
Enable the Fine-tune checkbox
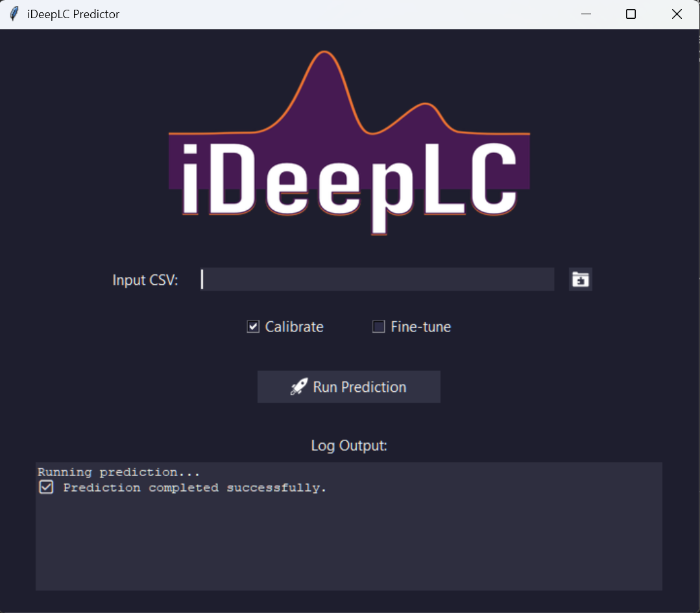click(379, 327)
